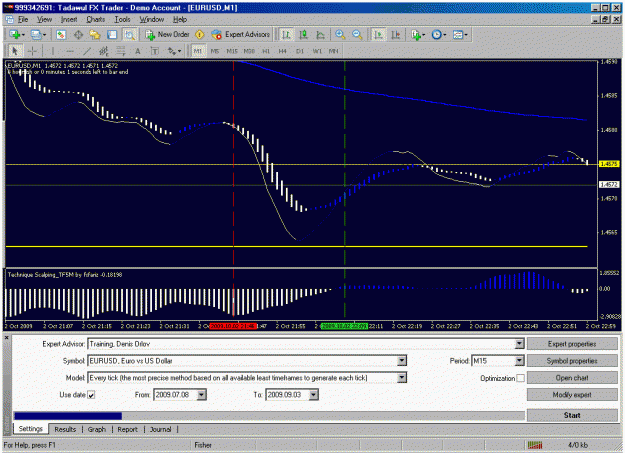Open the View menu

pos(44,20)
